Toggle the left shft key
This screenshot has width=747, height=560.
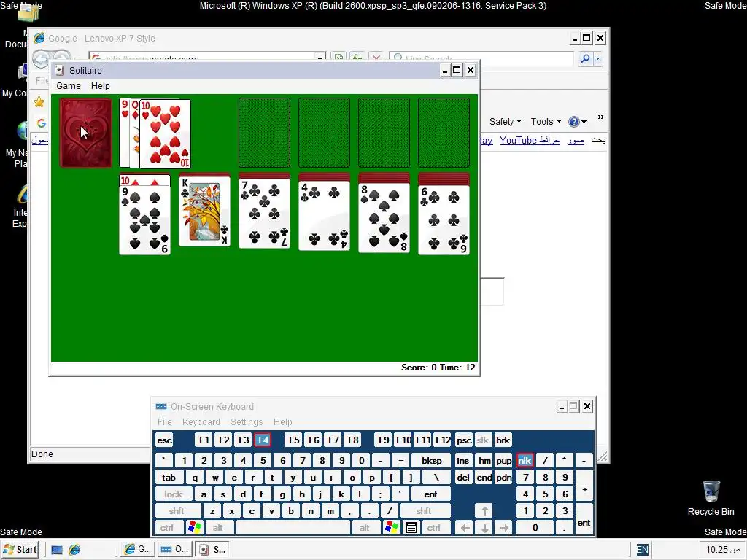click(177, 511)
